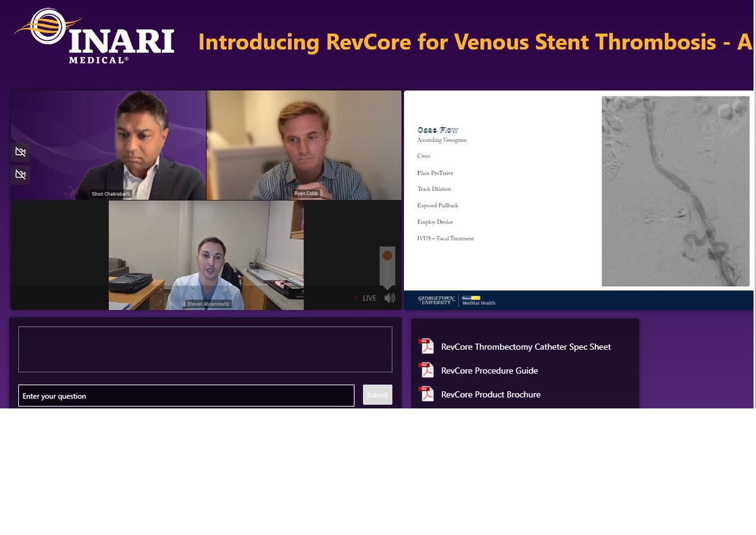Screen dimensions: 756x535
Task: Toggle the upper camera-off icon
Action: tap(20, 152)
